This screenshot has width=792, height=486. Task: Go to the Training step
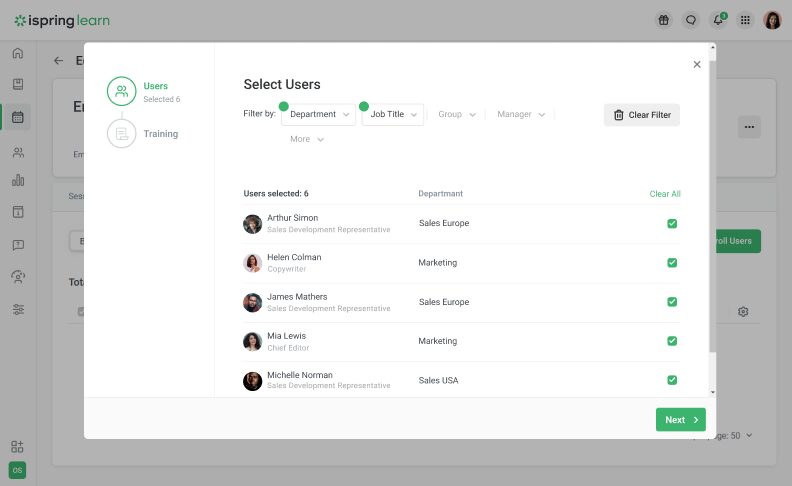coord(160,134)
